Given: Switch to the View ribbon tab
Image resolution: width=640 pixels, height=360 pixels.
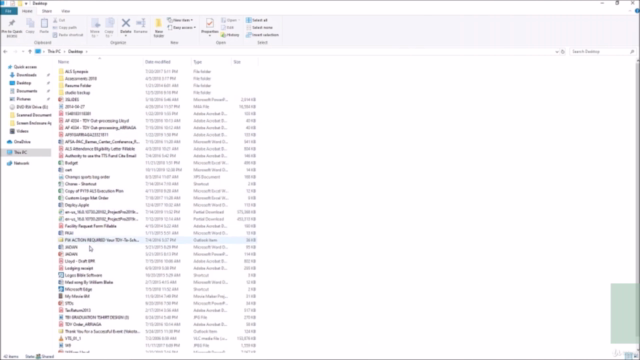Looking at the screenshot, I should tap(65, 11).
